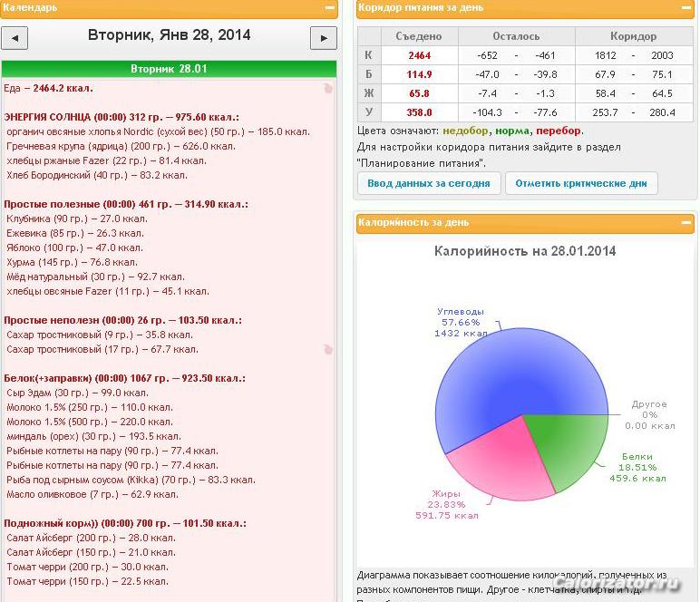Go to next day with right arrow
The width and height of the screenshot is (700, 602).
323,38
